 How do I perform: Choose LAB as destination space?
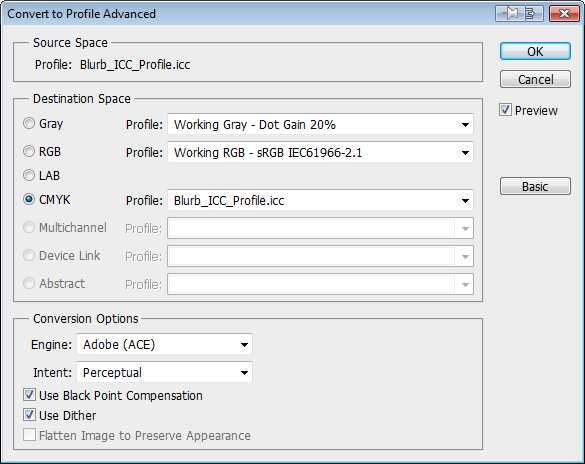coord(29,175)
